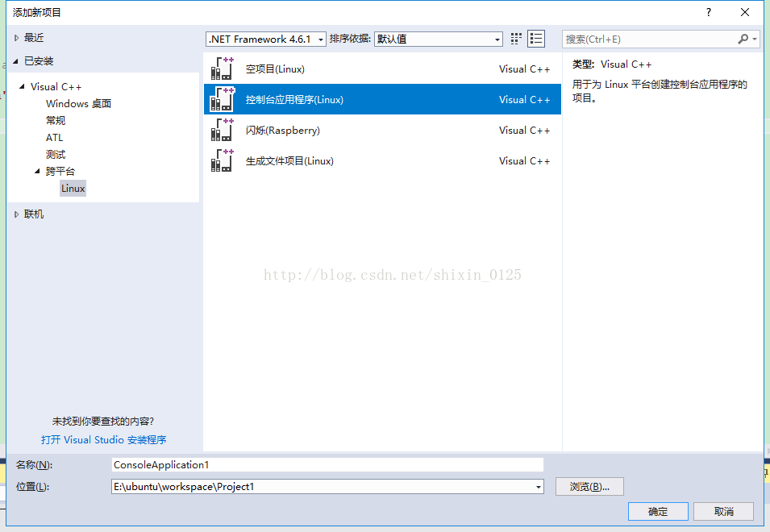Select Windows 桌面 in the tree
The image size is (770, 532).
(78, 103)
